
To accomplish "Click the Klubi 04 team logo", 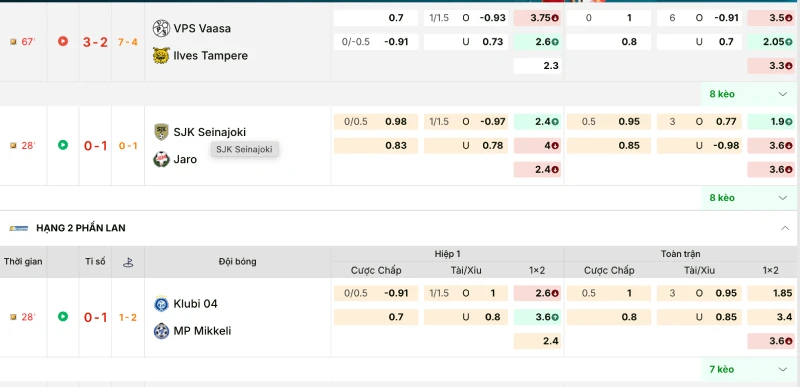I will tap(161, 304).
